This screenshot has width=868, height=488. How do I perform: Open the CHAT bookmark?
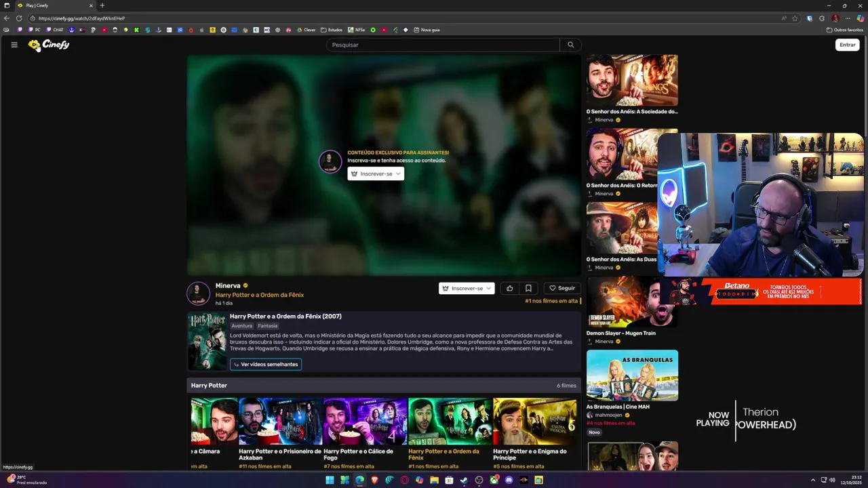point(55,30)
